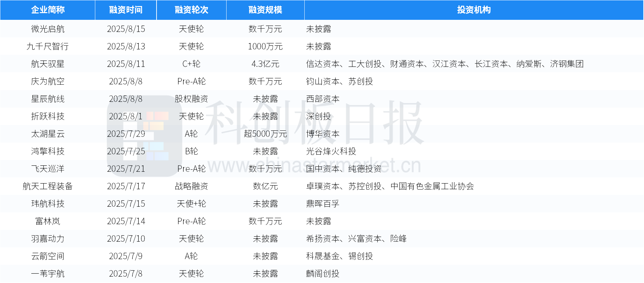This screenshot has width=644, height=283.
Task: Select the 融资时间 column header
Action: [x=126, y=10]
